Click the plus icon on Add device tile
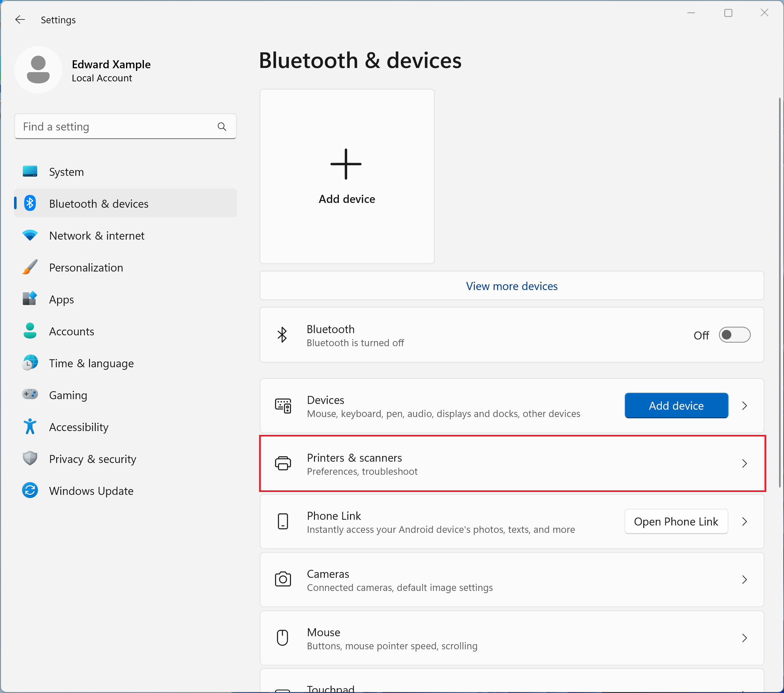Viewport: 784px width, 693px height. tap(346, 164)
